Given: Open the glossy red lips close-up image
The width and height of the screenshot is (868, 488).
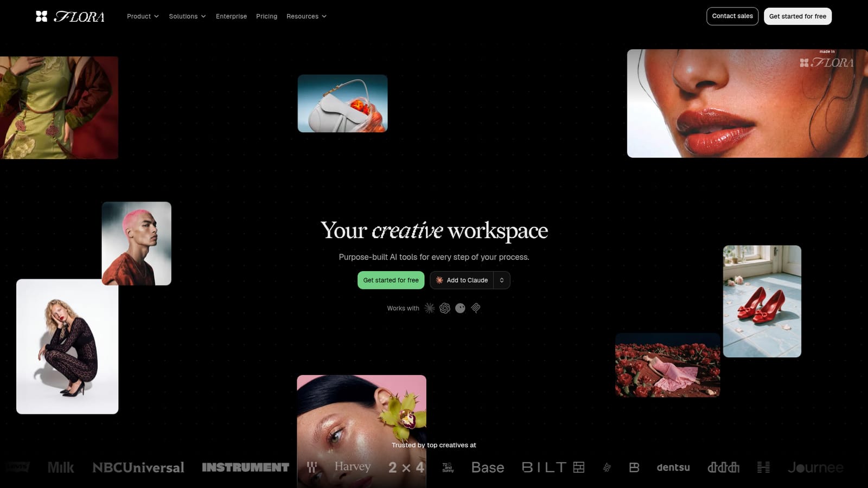Looking at the screenshot, I should pos(748,104).
